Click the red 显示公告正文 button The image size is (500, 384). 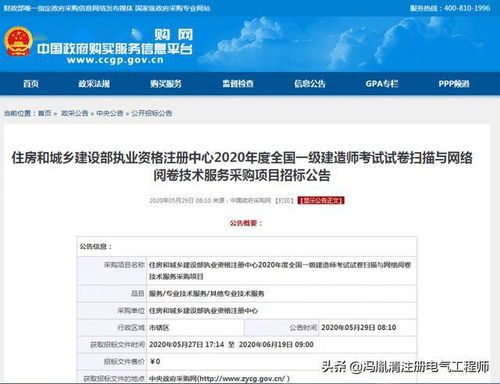(x=321, y=200)
